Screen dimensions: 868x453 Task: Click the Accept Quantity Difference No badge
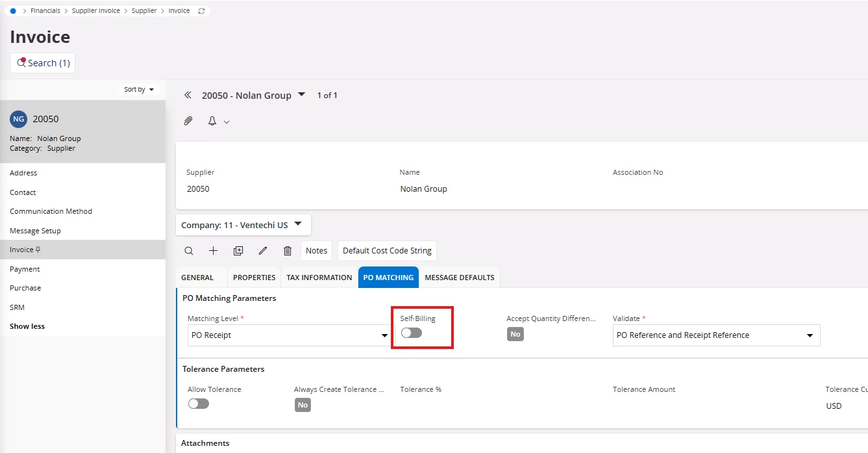pyautogui.click(x=515, y=334)
